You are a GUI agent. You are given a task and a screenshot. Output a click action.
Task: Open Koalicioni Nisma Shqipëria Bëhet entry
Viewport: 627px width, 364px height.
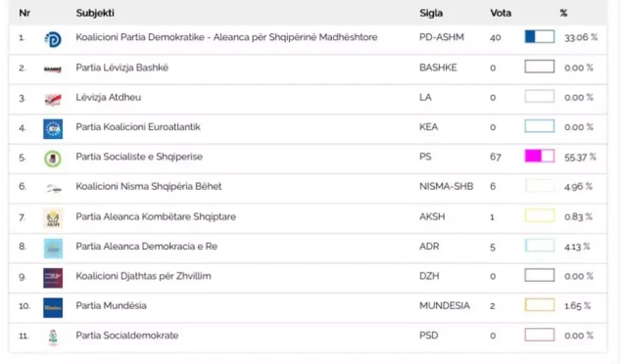148,187
